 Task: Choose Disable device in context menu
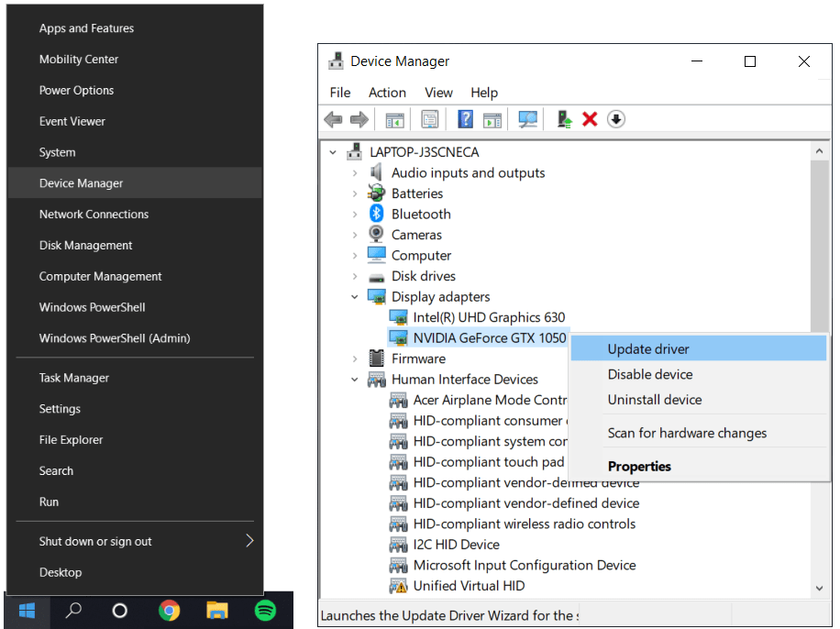[x=699, y=374]
